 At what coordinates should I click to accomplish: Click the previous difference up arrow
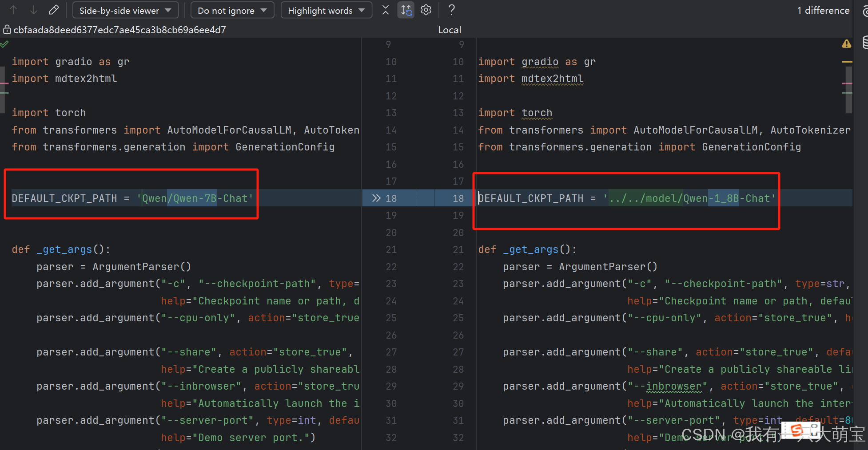pyautogui.click(x=13, y=10)
